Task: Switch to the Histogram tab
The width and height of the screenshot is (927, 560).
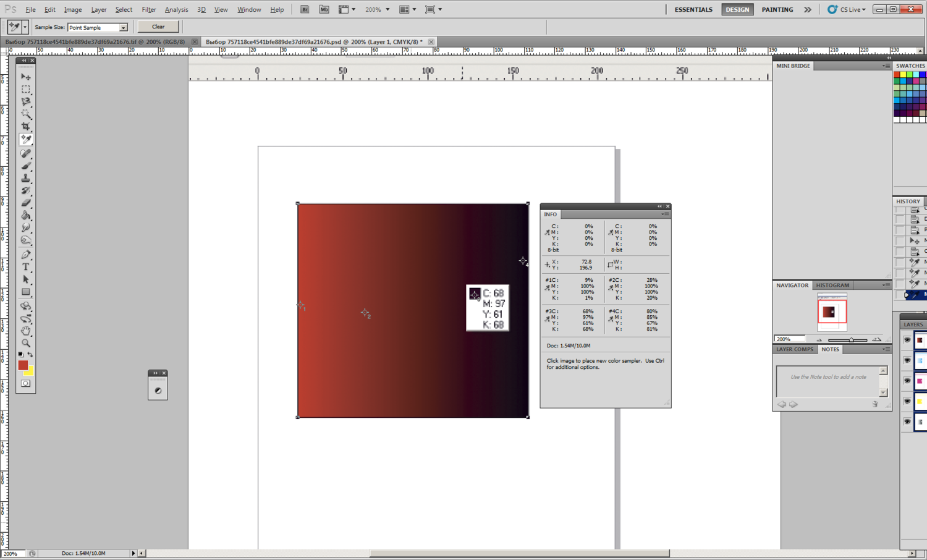Action: pyautogui.click(x=832, y=285)
